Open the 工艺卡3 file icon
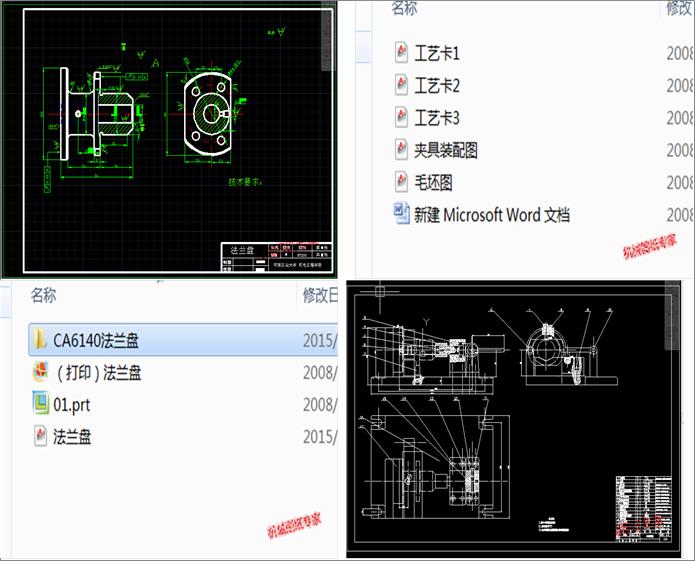Screen dimensions: 695x561 (401, 117)
